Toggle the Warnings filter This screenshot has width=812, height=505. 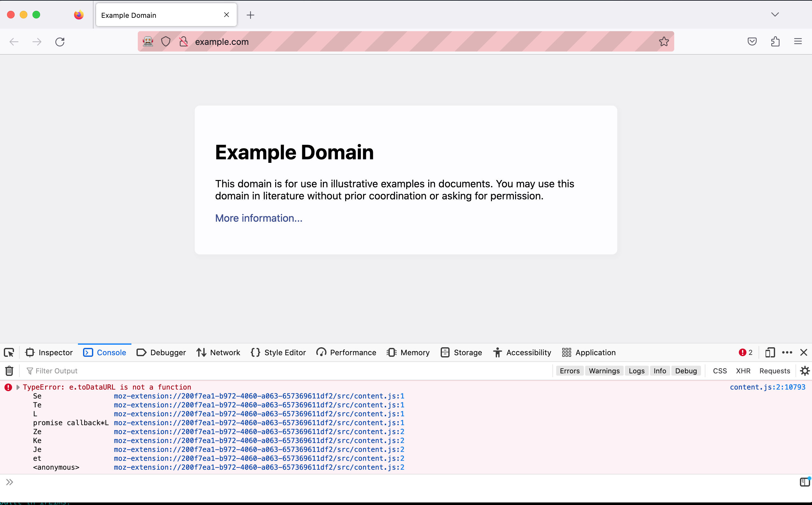[604, 371]
